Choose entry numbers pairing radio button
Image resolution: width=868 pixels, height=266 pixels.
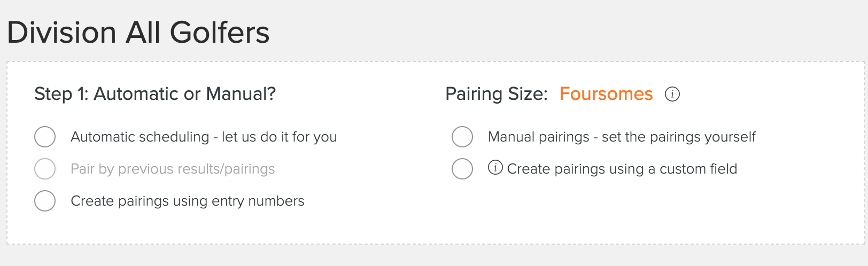45,201
